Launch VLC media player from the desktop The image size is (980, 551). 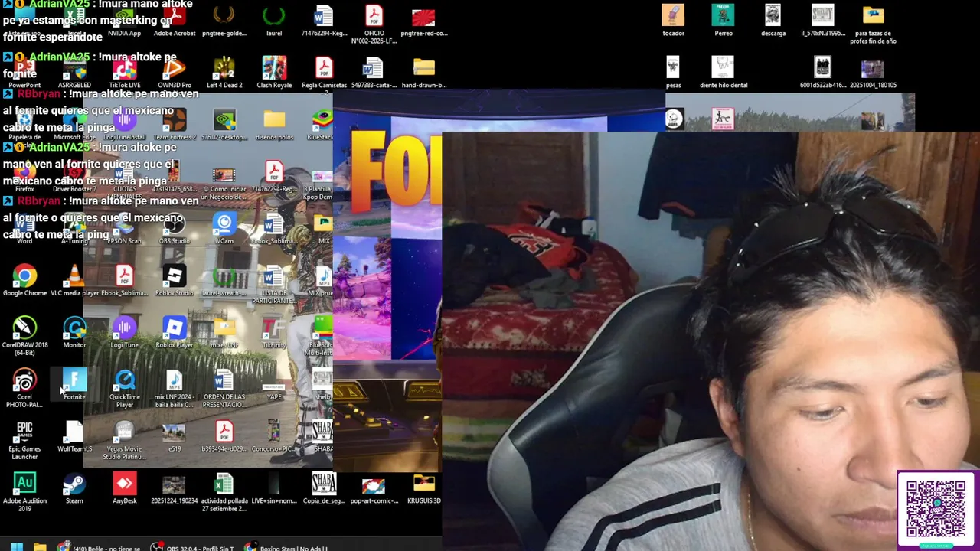pos(74,281)
